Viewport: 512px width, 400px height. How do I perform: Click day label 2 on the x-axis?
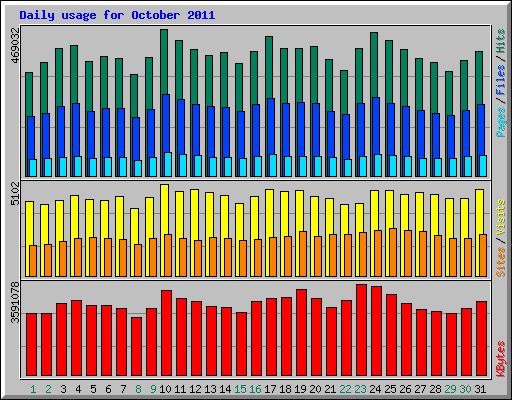[48, 389]
